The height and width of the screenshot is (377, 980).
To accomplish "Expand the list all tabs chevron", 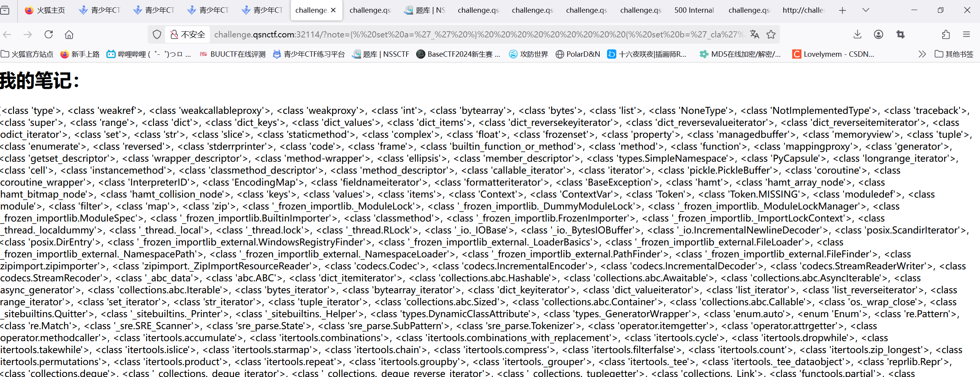I will [866, 10].
